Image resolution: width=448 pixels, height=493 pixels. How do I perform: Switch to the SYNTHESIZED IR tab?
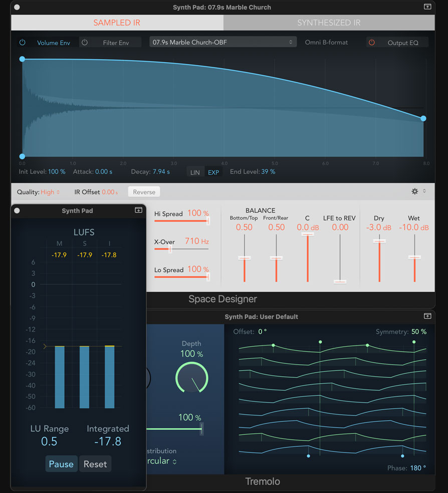coord(329,23)
